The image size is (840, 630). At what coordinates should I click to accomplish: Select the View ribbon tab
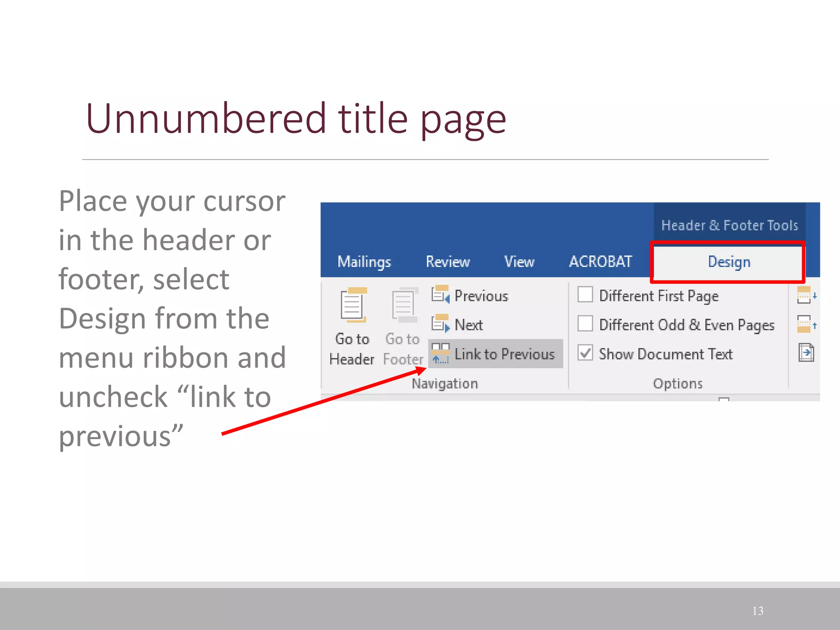coord(519,262)
